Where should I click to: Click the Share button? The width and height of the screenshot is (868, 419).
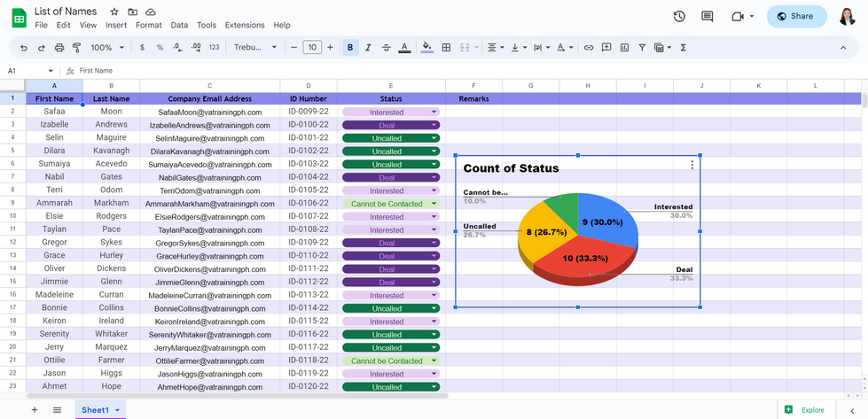pyautogui.click(x=795, y=16)
